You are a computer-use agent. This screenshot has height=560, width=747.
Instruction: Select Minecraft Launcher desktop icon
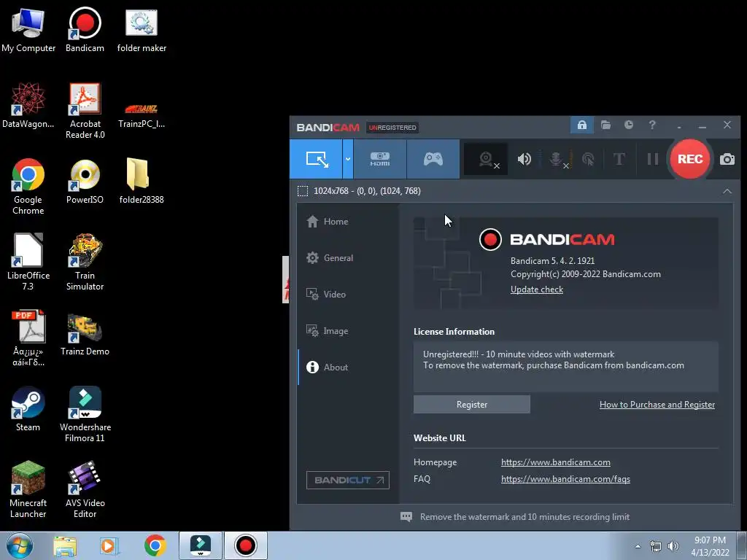[x=28, y=489]
